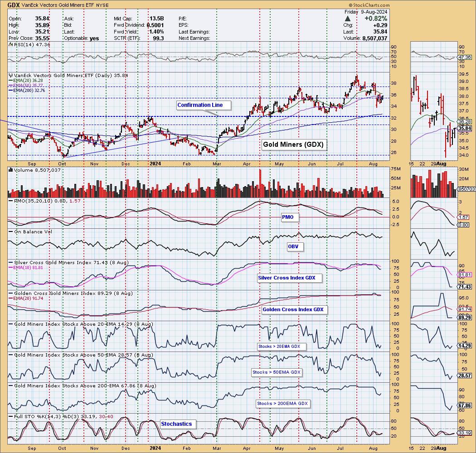
Task: Click the 89.29 Golden Cross value tag
Action: click(x=465, y=318)
